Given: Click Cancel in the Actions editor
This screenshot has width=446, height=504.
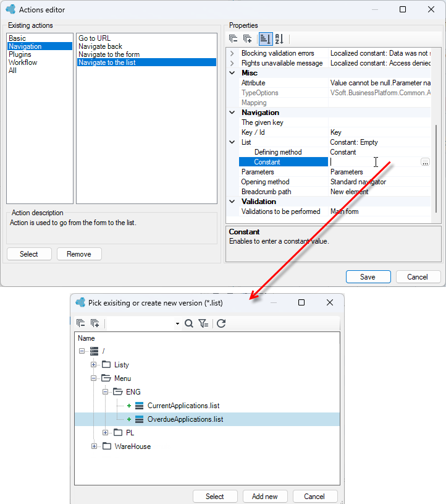Looking at the screenshot, I should [x=418, y=277].
